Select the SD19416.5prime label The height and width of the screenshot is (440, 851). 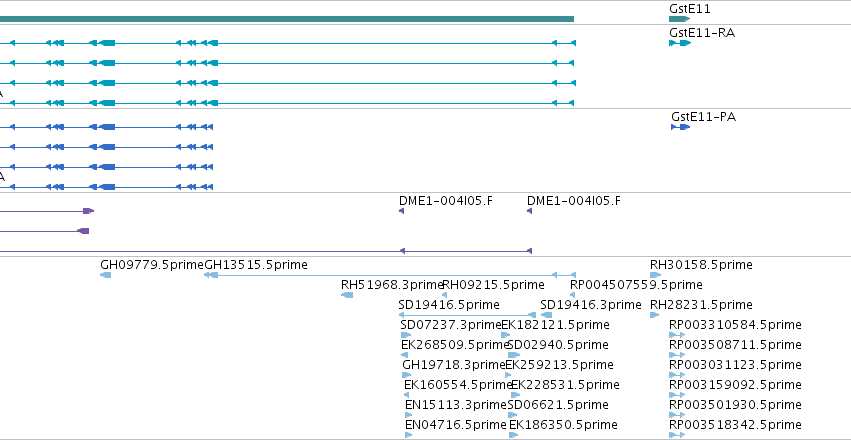tap(449, 305)
